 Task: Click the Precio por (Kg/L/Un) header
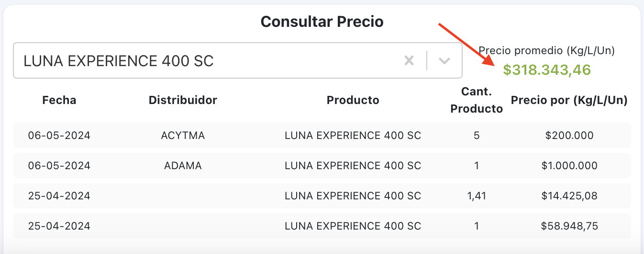click(569, 100)
